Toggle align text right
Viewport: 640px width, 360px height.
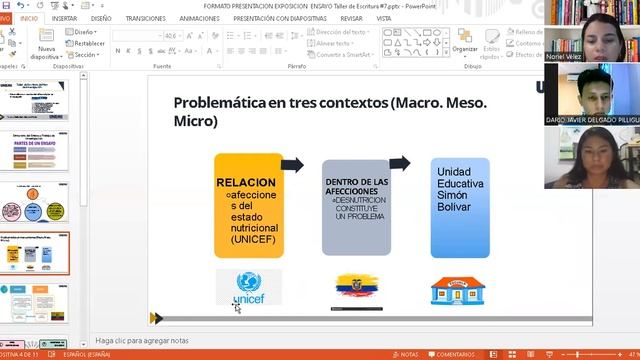[x=252, y=51]
